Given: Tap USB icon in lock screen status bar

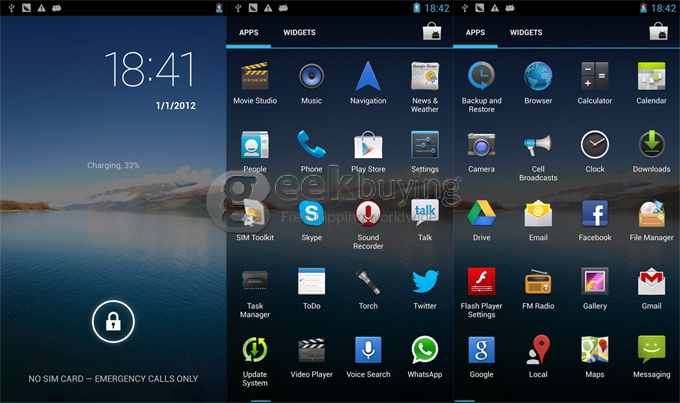Looking at the screenshot, I should [x=12, y=8].
